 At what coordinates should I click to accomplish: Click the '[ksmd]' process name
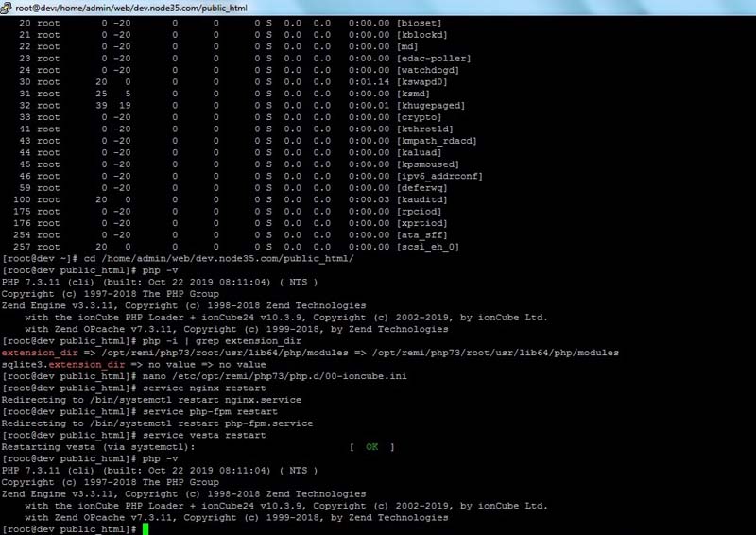point(413,94)
